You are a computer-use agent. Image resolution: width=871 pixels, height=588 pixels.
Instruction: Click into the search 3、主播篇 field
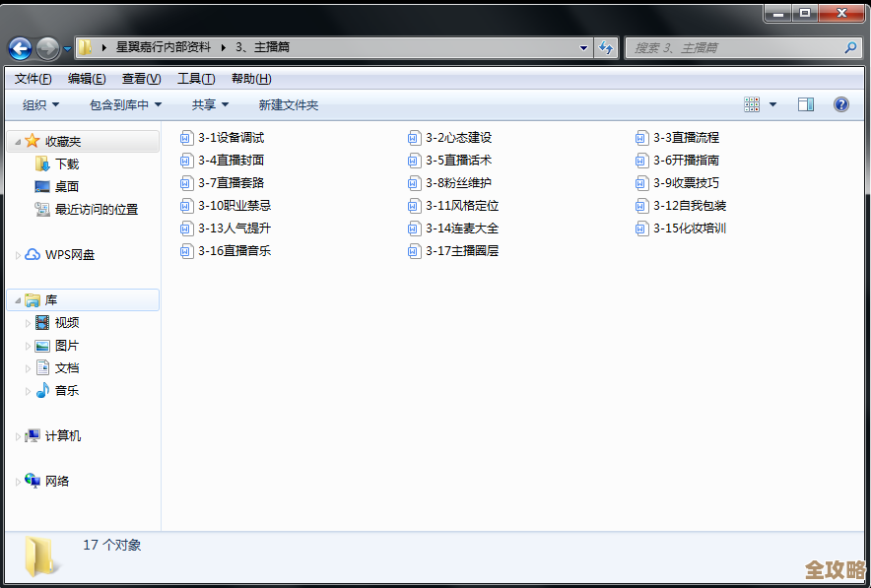pos(734,47)
